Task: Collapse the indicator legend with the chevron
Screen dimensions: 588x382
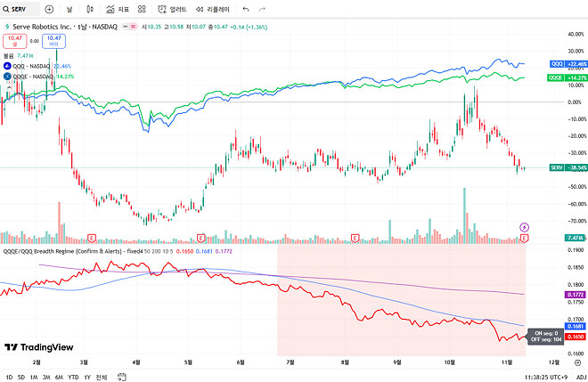Action: [9, 87]
